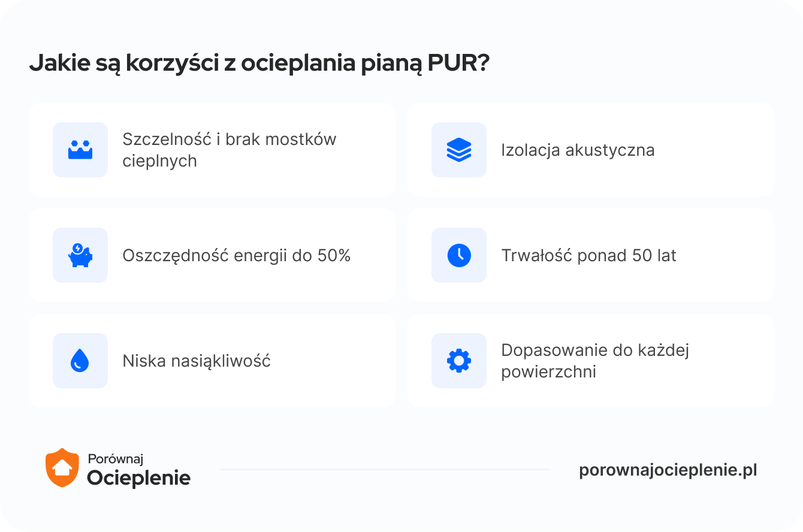Image resolution: width=803 pixels, height=532 pixels.
Task: Click the thermal bridge tightness icon
Action: click(x=80, y=150)
